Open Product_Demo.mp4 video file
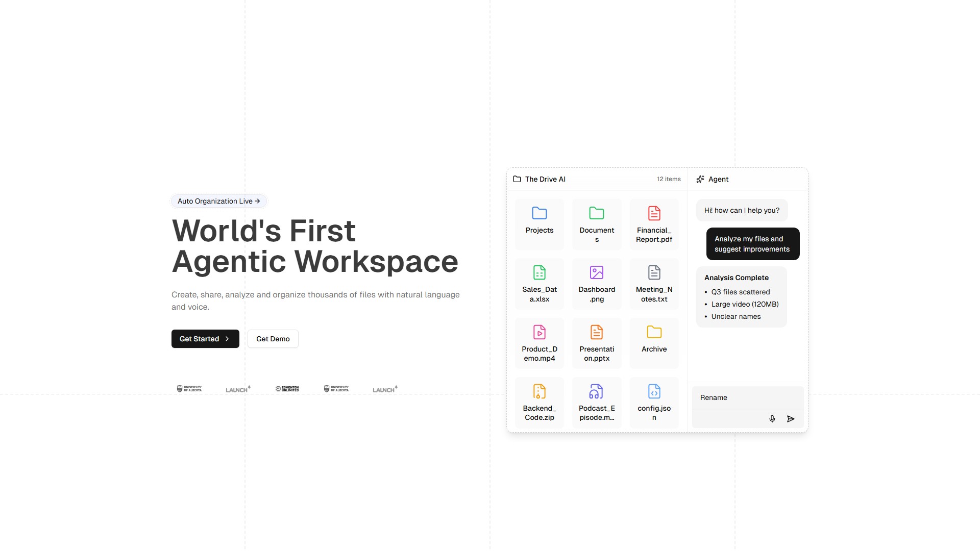Screen dimensions: 980x551 (540, 333)
